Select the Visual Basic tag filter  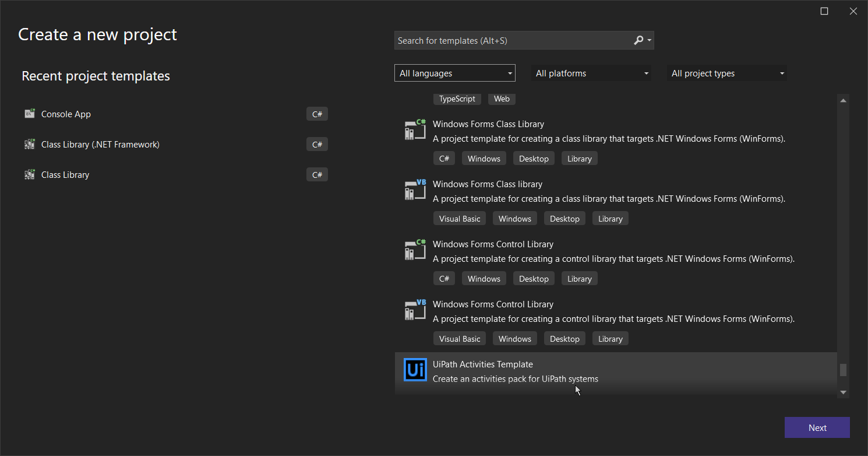459,218
